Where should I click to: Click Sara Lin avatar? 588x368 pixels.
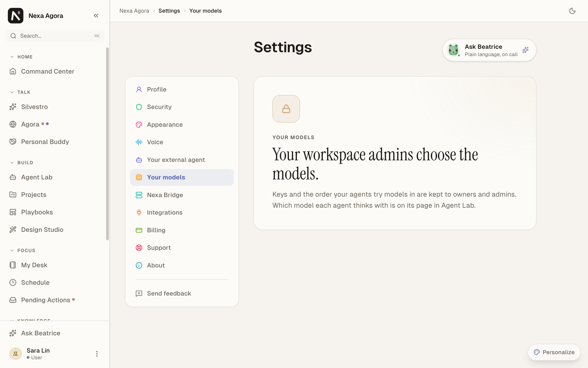tap(16, 354)
